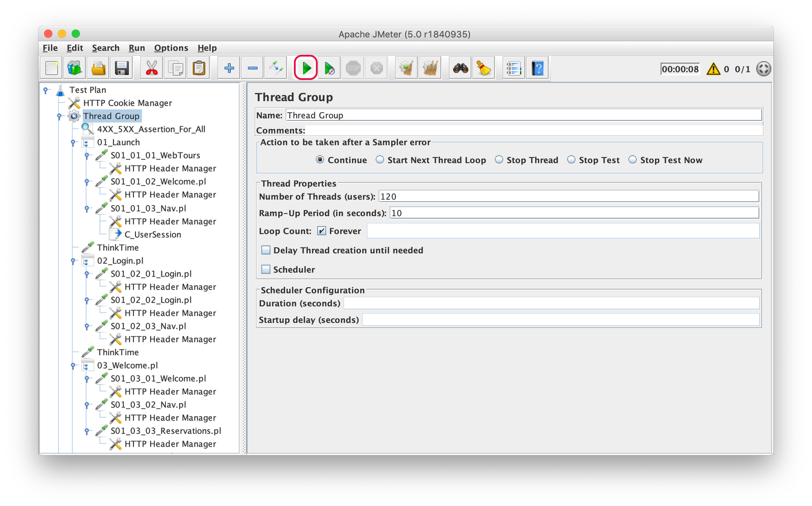
Task: Click the Cut scissors icon
Action: point(151,68)
